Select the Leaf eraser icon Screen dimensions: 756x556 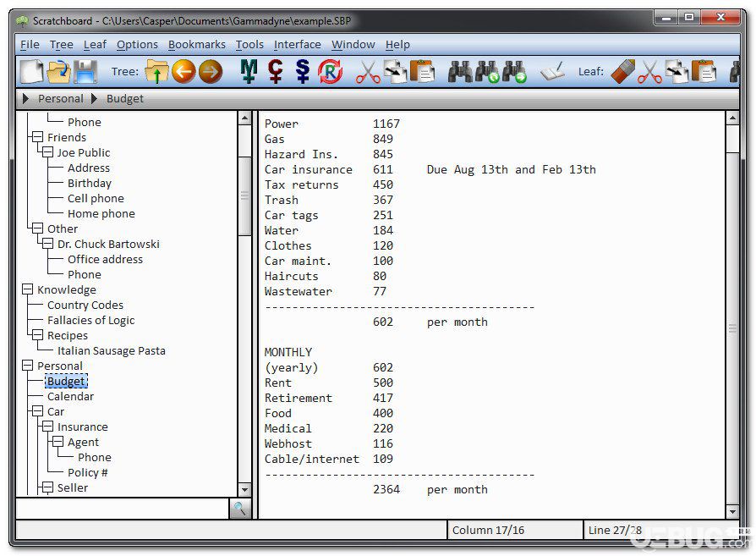(623, 71)
